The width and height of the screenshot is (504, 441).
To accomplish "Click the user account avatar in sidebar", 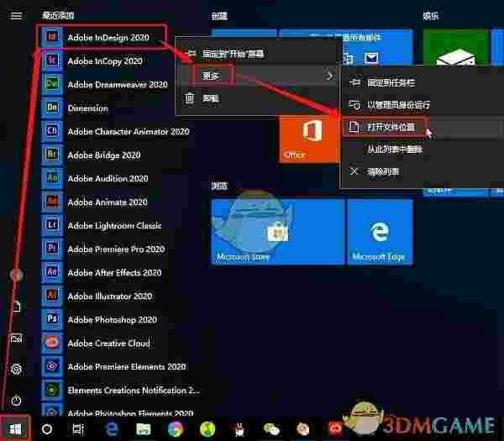I will [16, 275].
